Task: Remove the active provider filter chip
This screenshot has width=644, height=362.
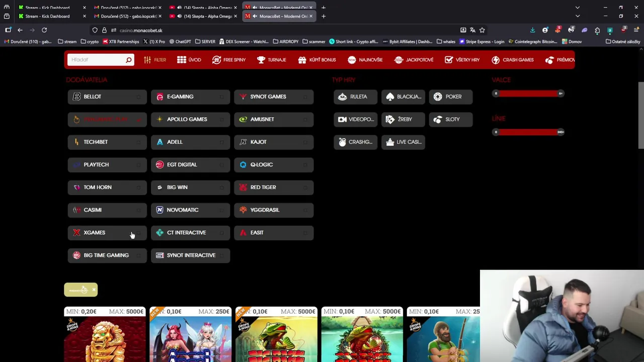Action: point(94,290)
